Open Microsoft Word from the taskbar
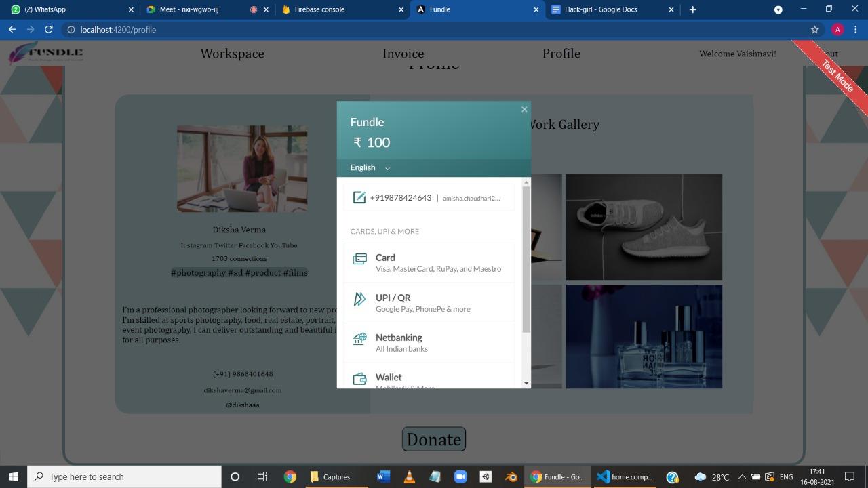 (x=383, y=476)
